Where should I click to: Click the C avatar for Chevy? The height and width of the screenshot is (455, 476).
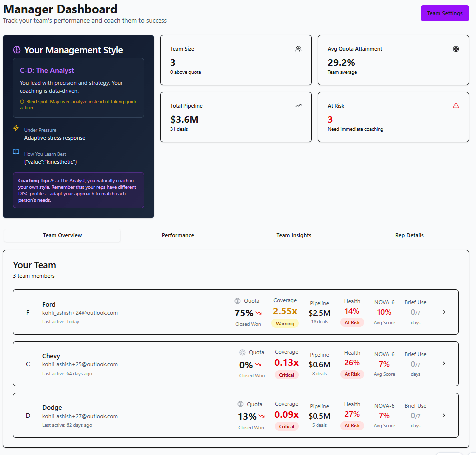pos(28,364)
